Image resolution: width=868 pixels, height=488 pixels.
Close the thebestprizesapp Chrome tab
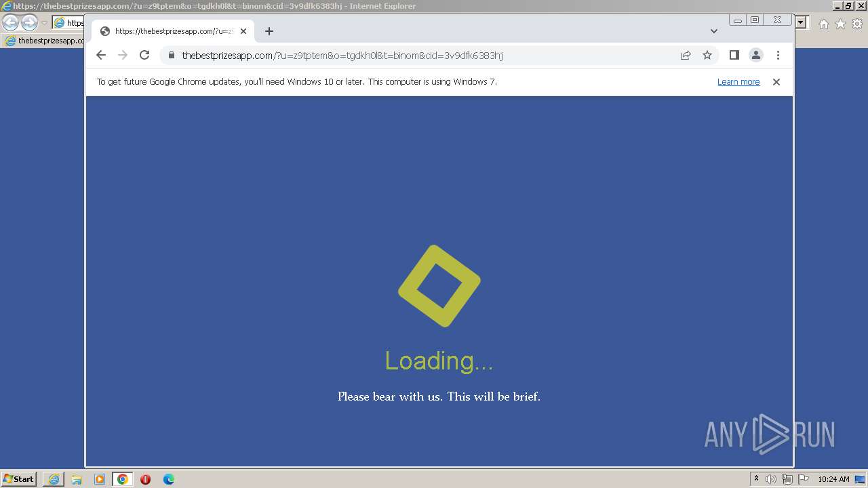click(243, 31)
